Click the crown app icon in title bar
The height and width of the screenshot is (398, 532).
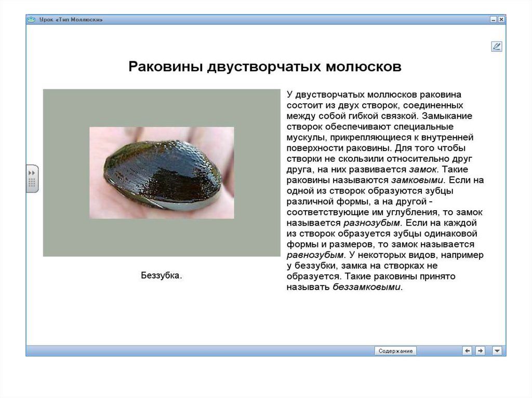click(31, 19)
